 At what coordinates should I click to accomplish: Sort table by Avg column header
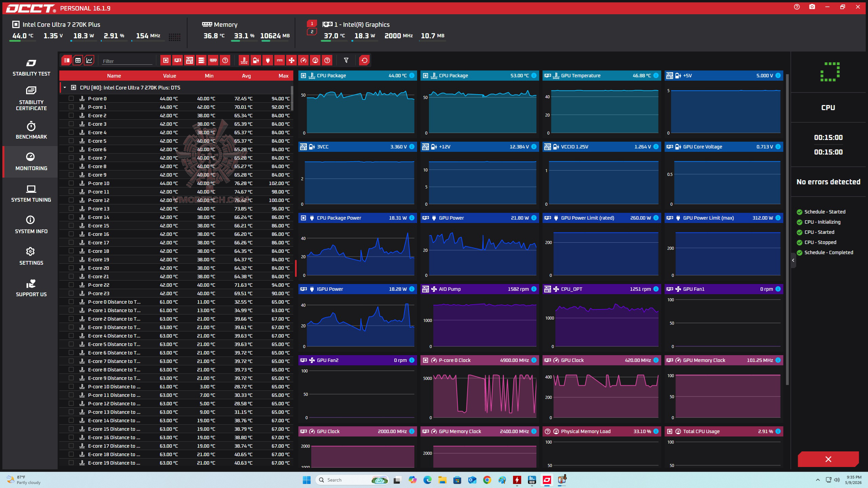[x=246, y=76]
